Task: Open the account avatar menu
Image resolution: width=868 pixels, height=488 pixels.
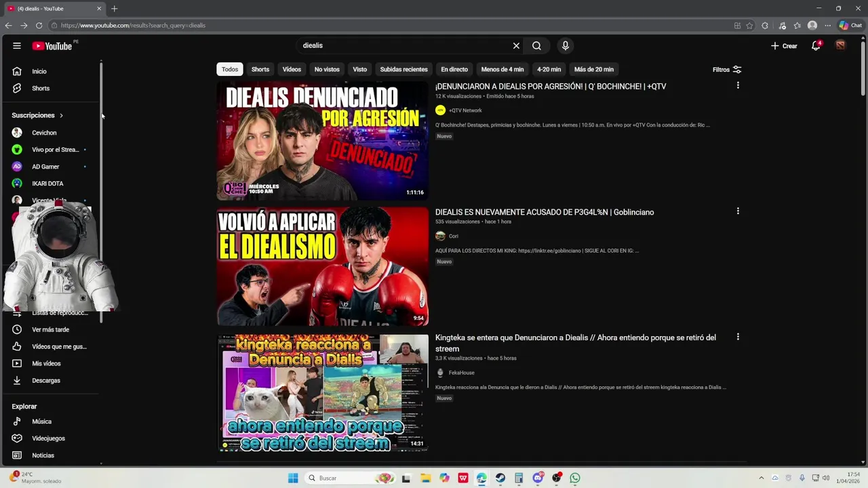Action: click(840, 45)
